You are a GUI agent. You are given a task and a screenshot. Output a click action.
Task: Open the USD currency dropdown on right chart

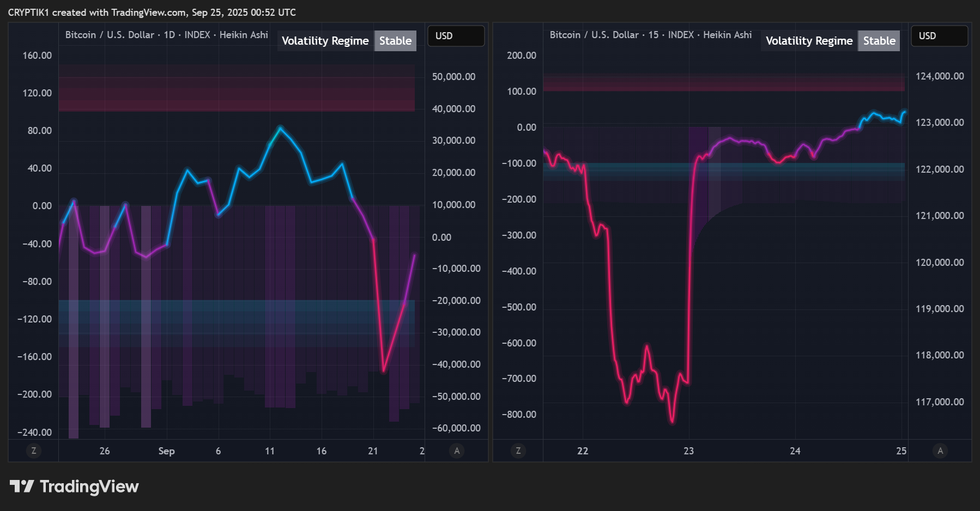(x=940, y=36)
